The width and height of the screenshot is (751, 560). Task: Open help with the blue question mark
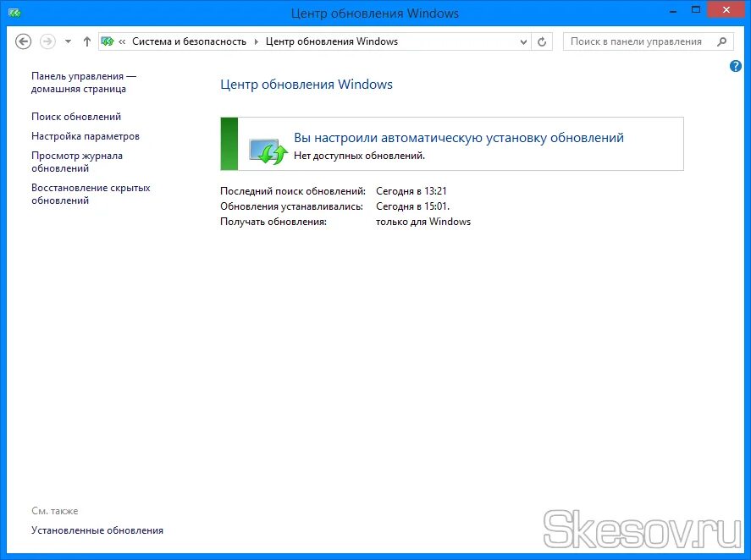735,66
